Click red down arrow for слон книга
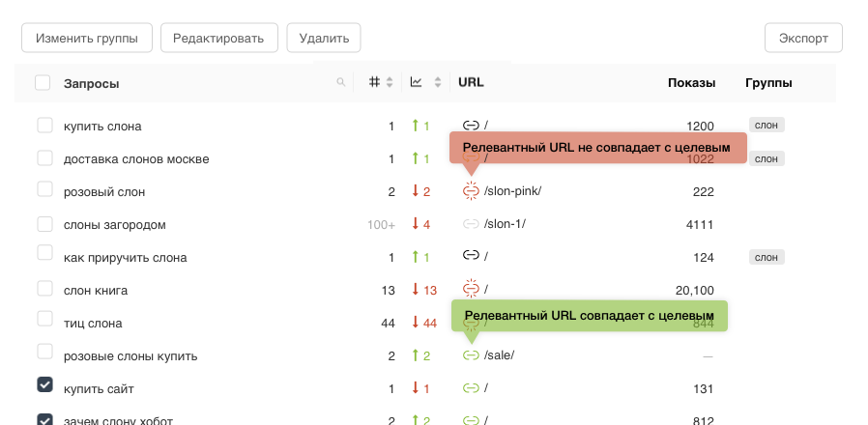 pyautogui.click(x=416, y=290)
